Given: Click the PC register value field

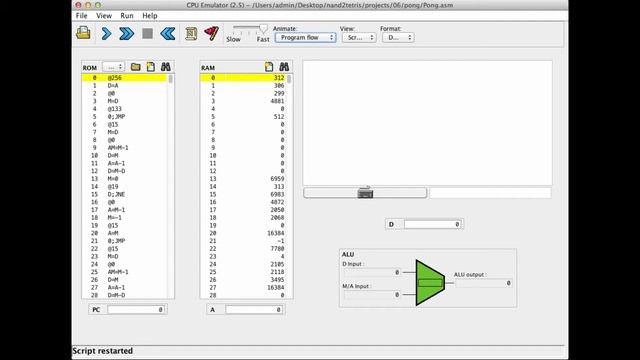Looking at the screenshot, I should [136, 310].
